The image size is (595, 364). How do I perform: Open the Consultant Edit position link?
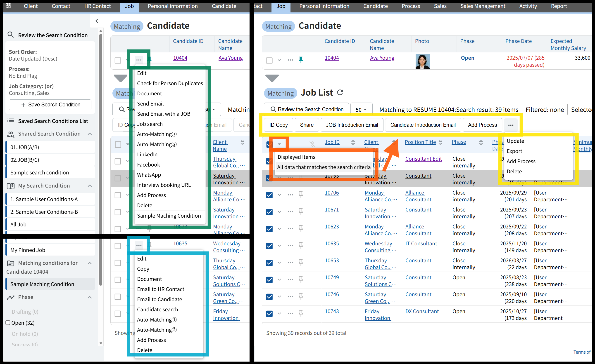click(x=423, y=159)
